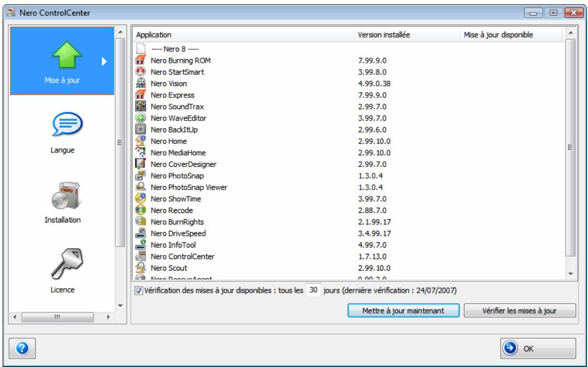Click the Nero MediaHome icon
Screen dimensions: 588x367
point(141,152)
